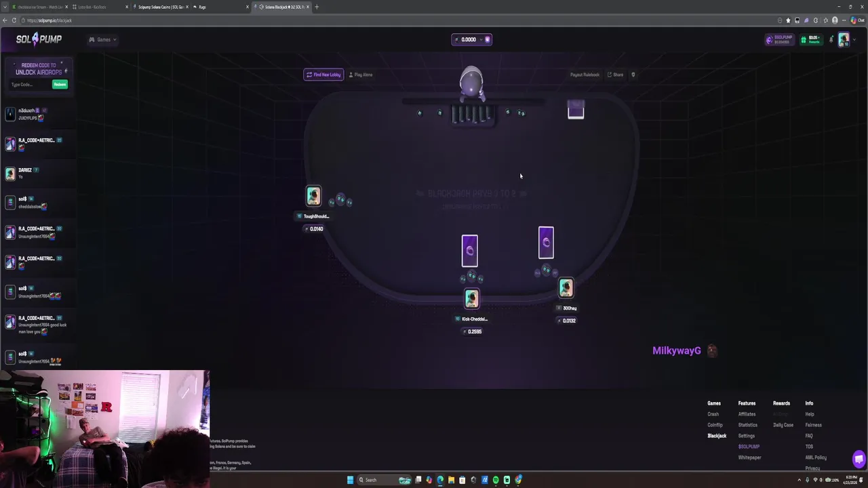Open the Blackjack footer link
Viewport: 868px width, 488px height.
[x=717, y=436]
